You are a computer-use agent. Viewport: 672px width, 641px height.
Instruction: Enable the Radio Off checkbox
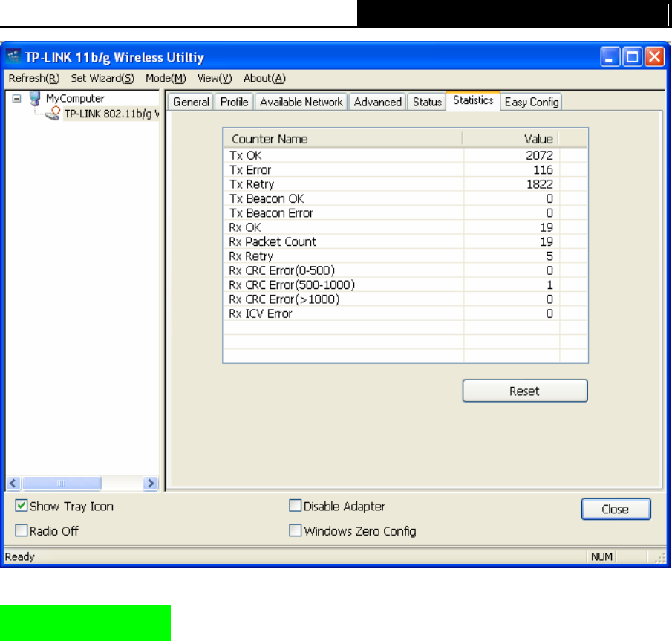point(21,531)
